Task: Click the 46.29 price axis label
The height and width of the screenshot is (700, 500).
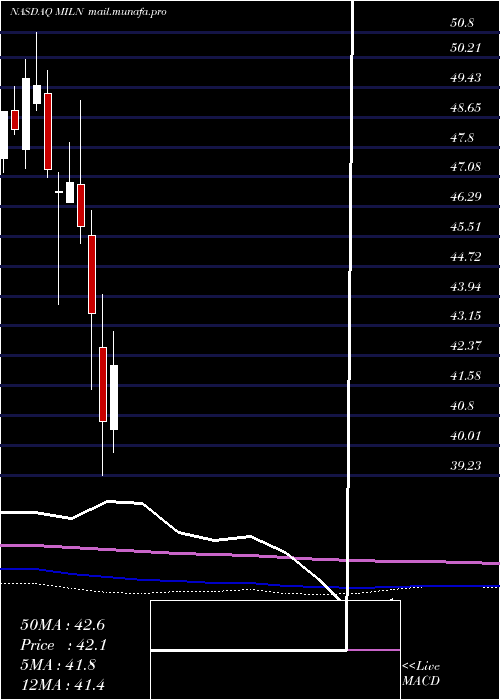Action: click(466, 197)
